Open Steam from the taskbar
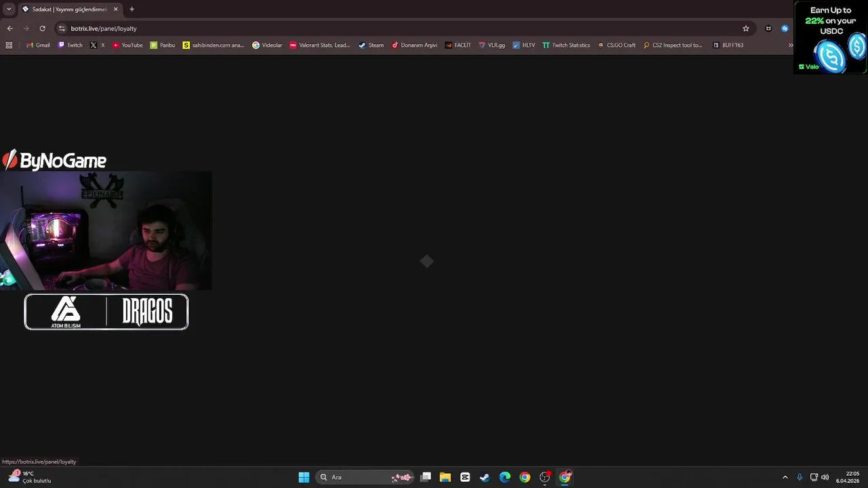868x488 pixels. click(x=485, y=477)
